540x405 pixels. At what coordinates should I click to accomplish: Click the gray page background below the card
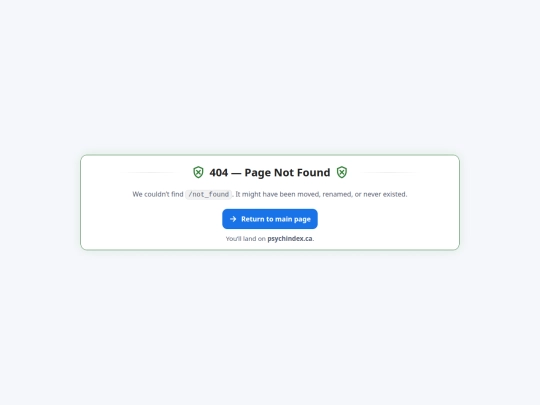point(270,327)
